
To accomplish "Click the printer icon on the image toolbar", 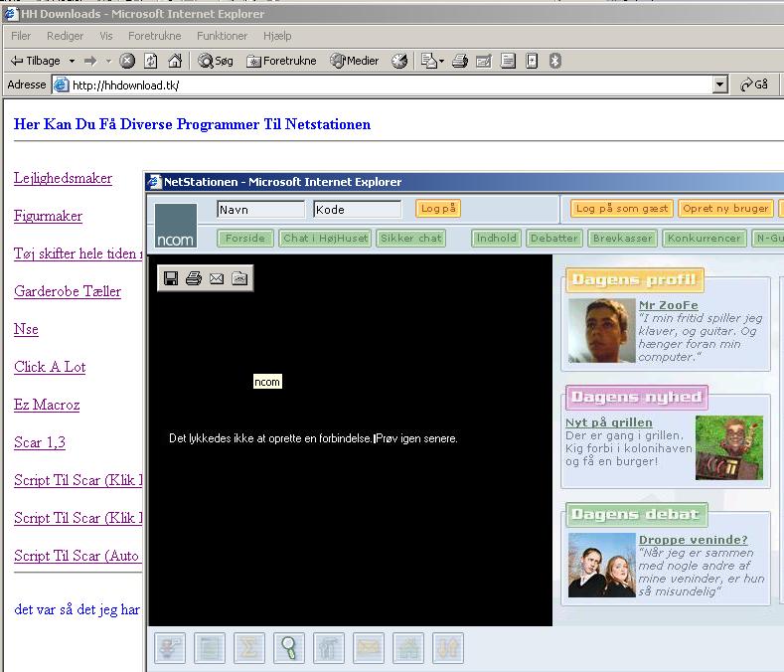I will (x=194, y=278).
